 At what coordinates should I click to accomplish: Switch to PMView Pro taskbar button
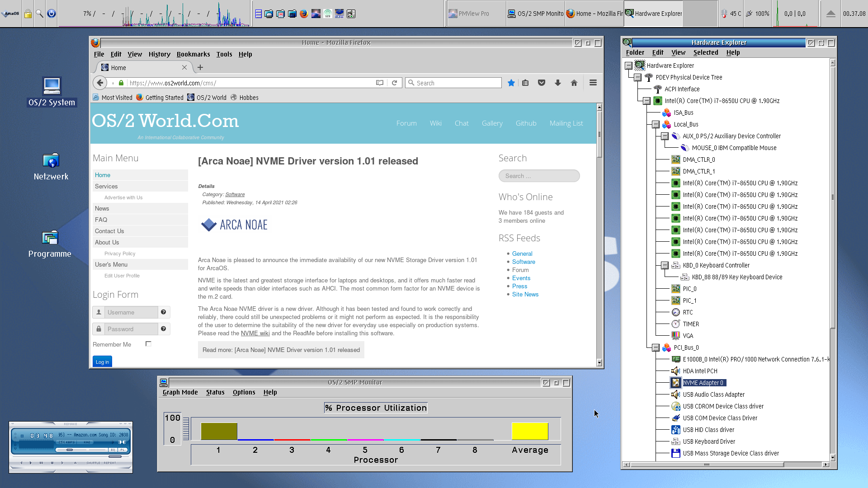476,14
